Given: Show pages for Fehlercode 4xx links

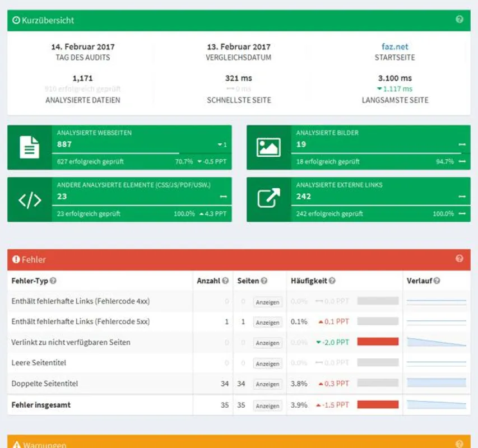Looking at the screenshot, I should click(x=267, y=302).
